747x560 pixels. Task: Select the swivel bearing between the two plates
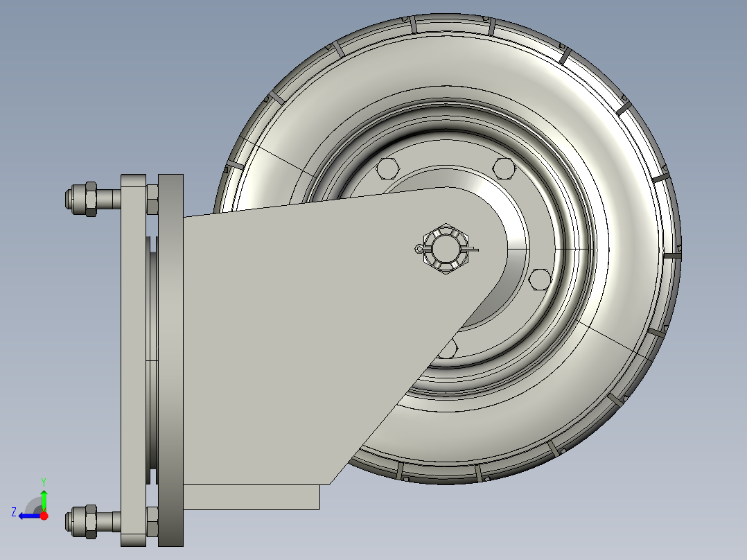pyautogui.click(x=152, y=360)
